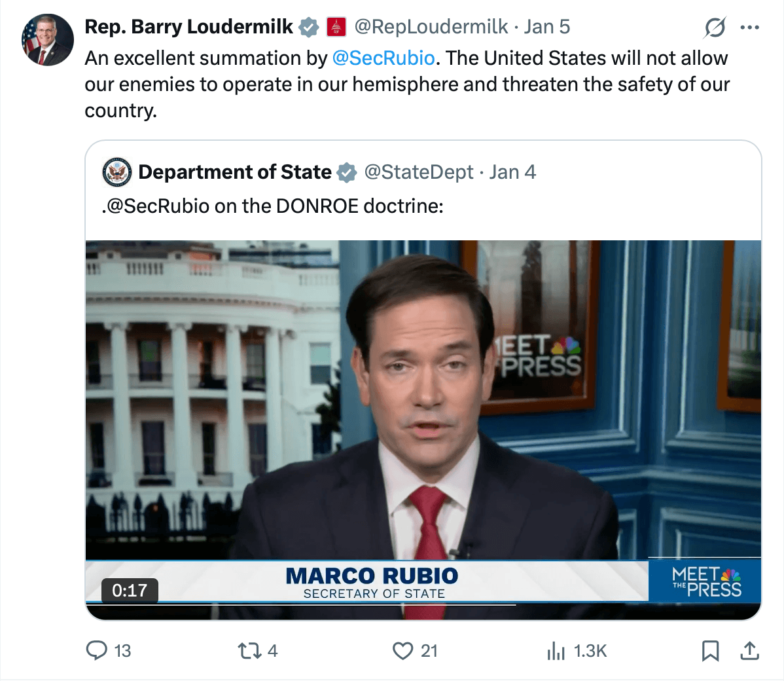784x681 pixels.
Task: Open the view analytics bar icon
Action: pyautogui.click(x=556, y=650)
